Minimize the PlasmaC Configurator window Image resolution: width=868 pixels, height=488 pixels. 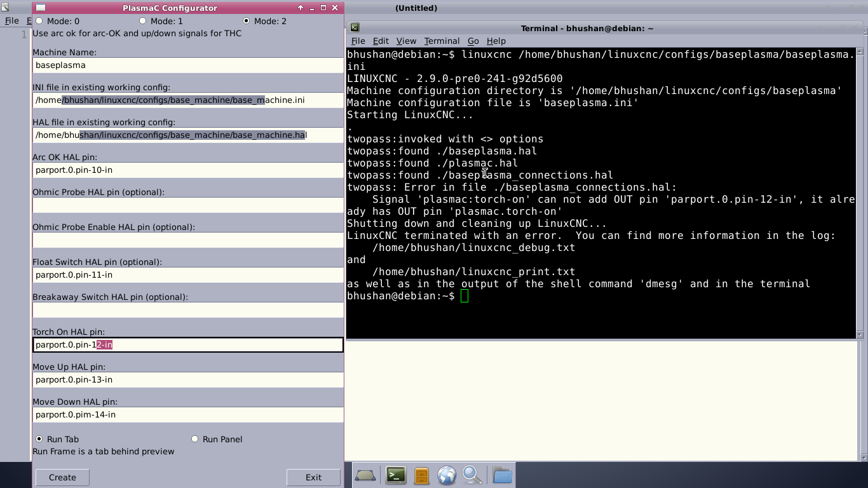click(312, 8)
